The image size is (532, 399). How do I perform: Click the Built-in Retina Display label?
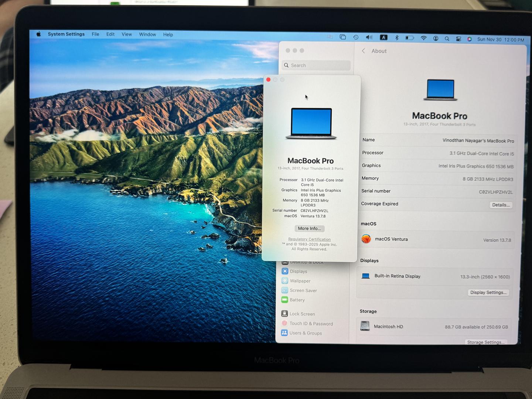398,276
